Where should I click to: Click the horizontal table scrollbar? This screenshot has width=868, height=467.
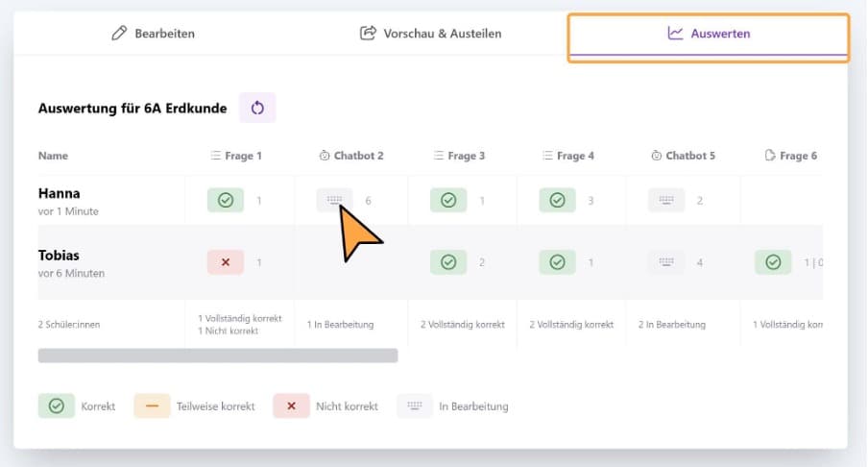coord(218,356)
